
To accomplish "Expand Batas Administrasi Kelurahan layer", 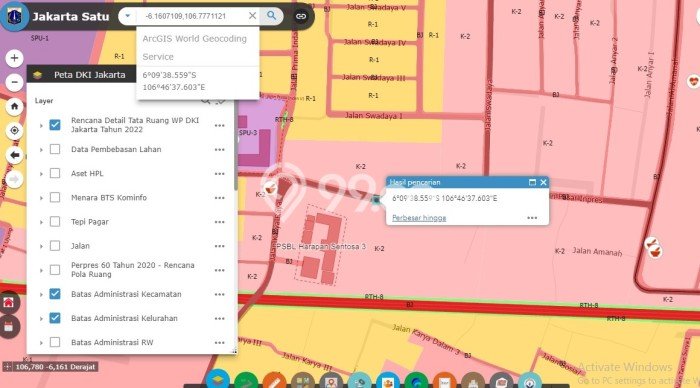I will coord(41,318).
